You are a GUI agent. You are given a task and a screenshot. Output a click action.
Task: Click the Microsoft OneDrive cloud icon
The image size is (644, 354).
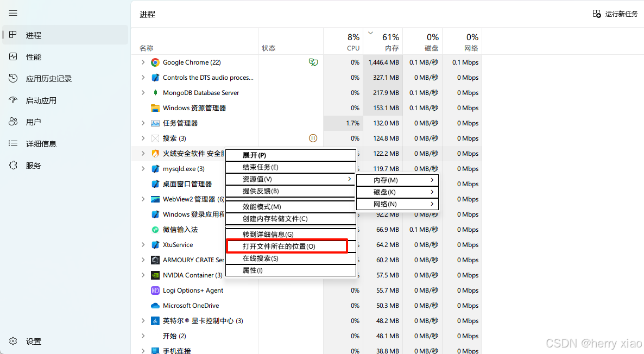click(x=155, y=306)
